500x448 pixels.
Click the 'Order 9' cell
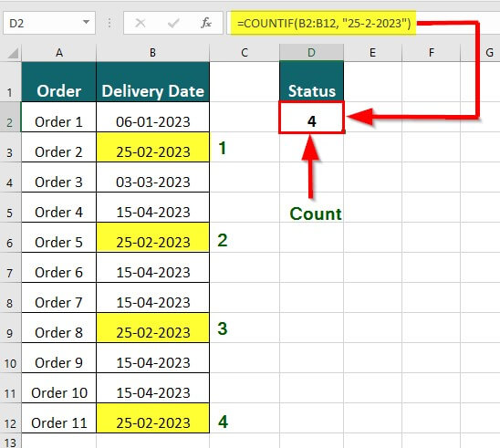pos(58,358)
